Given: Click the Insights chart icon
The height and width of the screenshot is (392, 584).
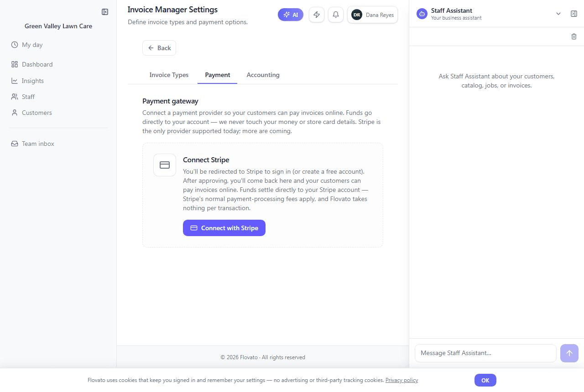Looking at the screenshot, I should (x=15, y=81).
